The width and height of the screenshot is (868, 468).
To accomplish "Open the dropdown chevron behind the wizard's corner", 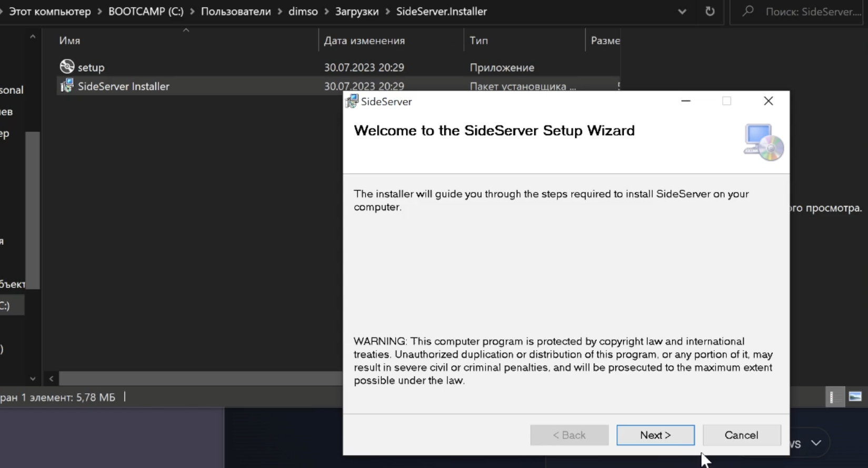I will (816, 443).
